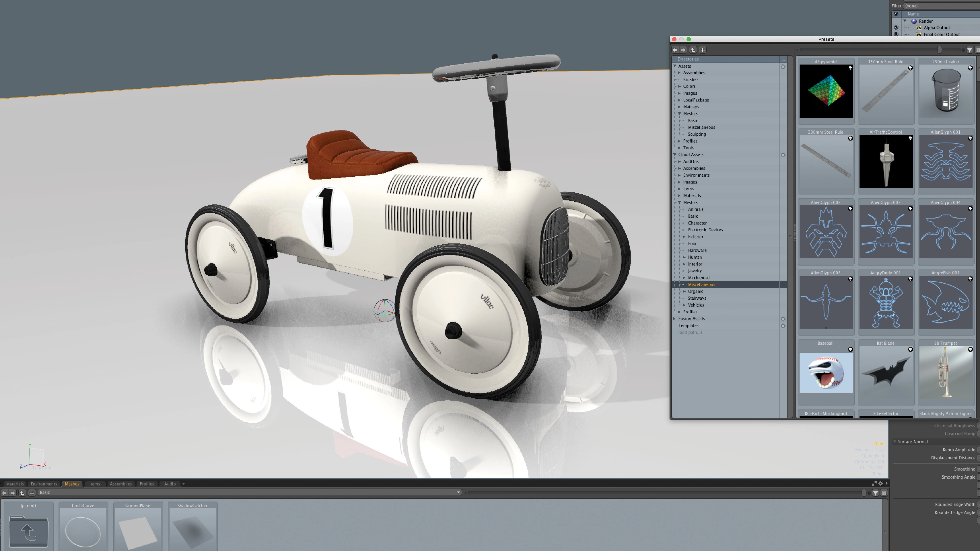Open the gear options in bottom browser
980x551 pixels.
[x=884, y=493]
